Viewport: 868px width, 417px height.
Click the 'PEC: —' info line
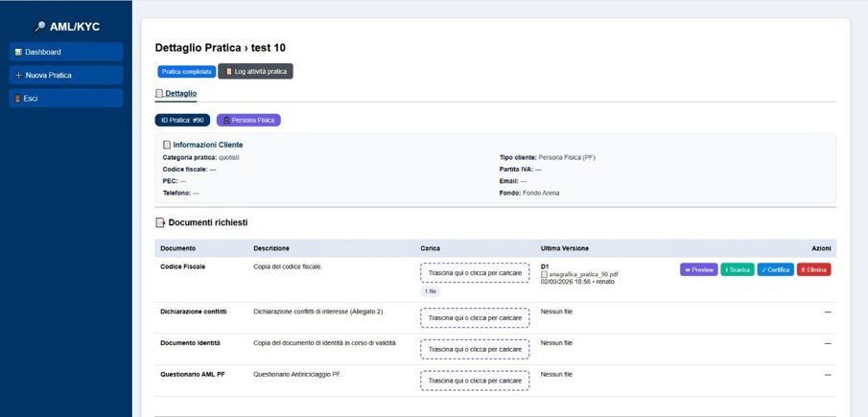tap(175, 181)
